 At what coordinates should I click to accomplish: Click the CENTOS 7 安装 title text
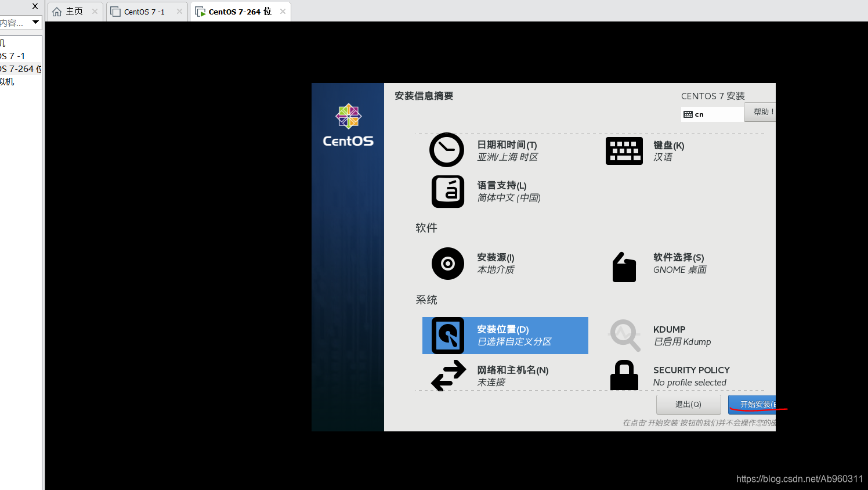coord(713,96)
